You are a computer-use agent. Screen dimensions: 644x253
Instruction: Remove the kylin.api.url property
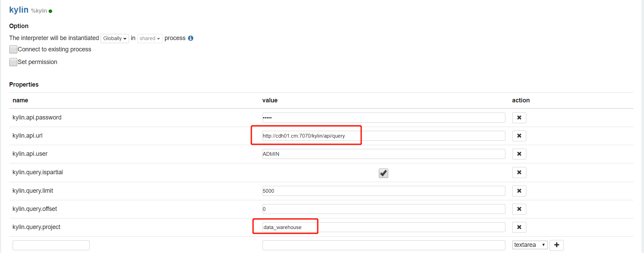point(519,136)
